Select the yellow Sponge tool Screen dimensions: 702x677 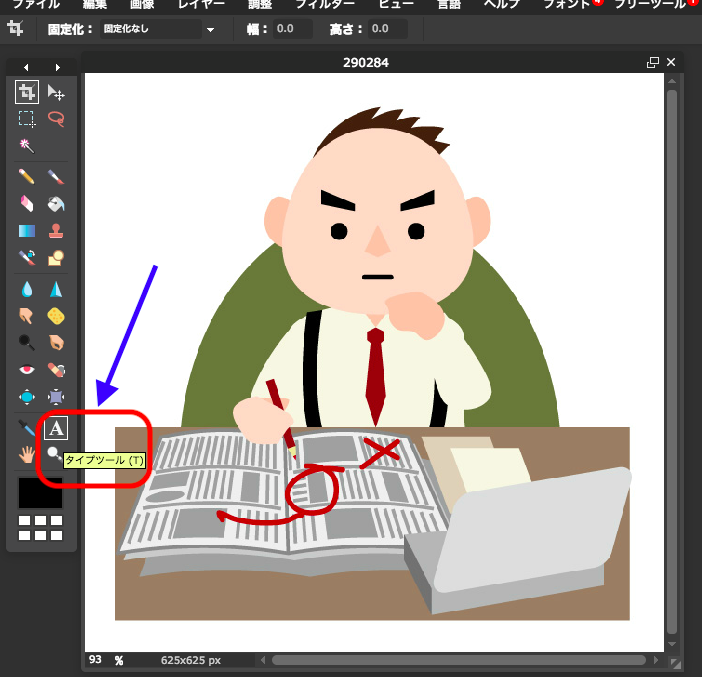pyautogui.click(x=56, y=316)
